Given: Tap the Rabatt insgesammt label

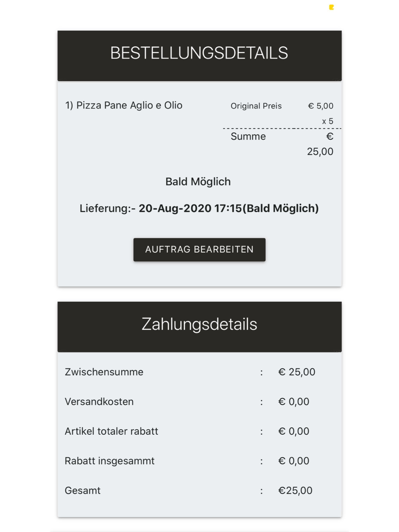Looking at the screenshot, I should 109,461.
